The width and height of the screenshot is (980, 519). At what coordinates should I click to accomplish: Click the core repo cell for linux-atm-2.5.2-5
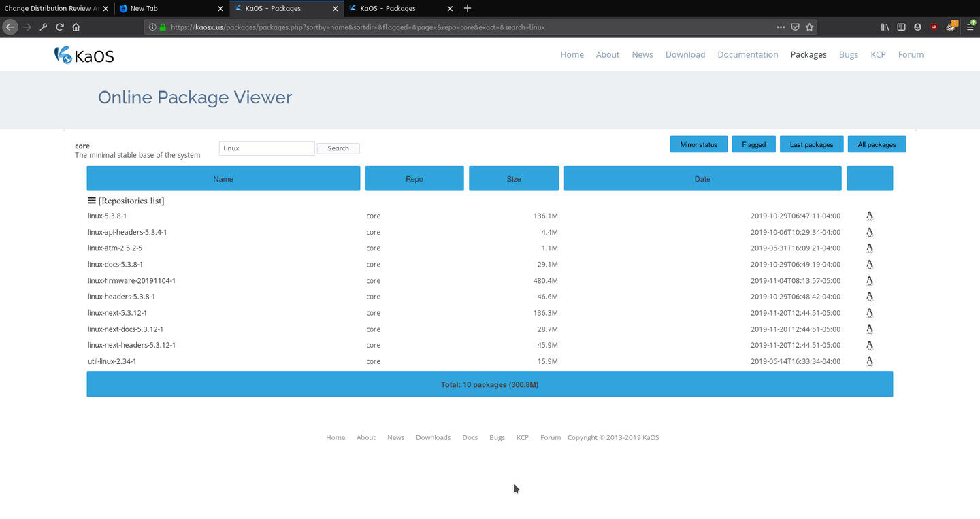click(x=373, y=248)
